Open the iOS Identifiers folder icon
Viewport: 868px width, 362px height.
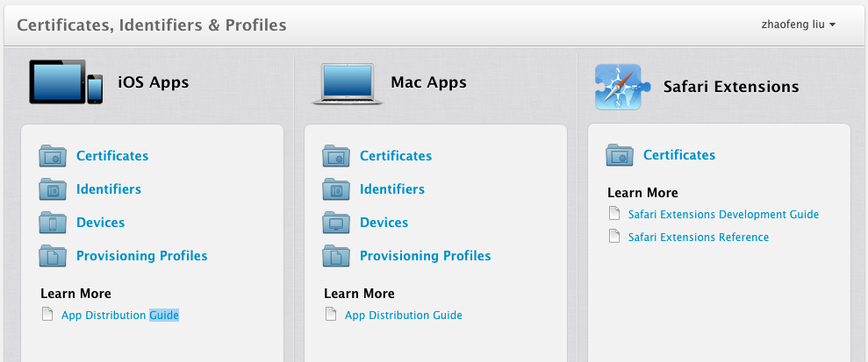tap(53, 189)
